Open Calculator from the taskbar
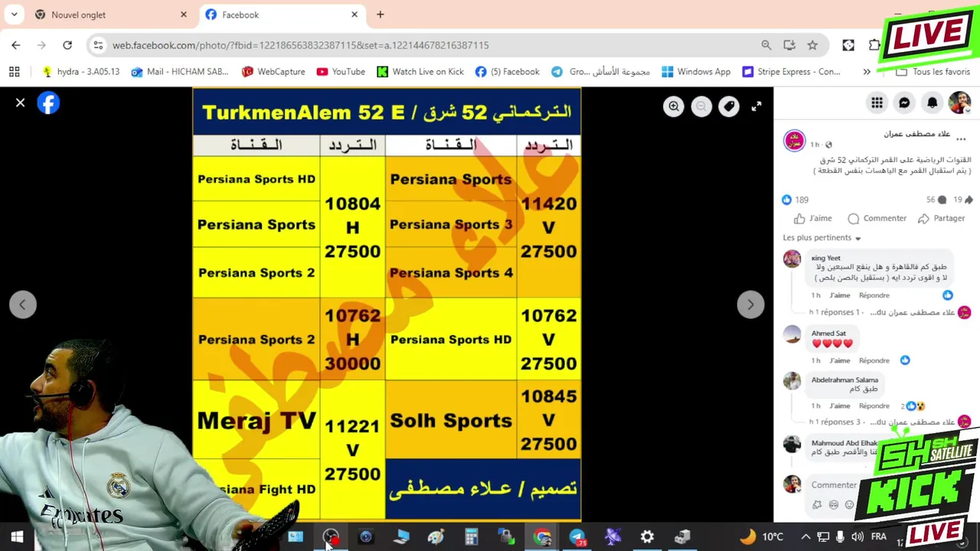This screenshot has height=551, width=980. click(471, 536)
